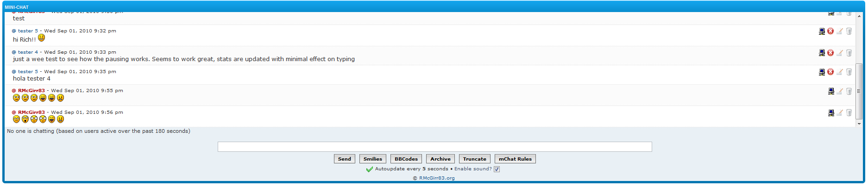Viewport: 868px width, 187px height.
Task: Open the Smilies panel
Action: pyautogui.click(x=372, y=159)
